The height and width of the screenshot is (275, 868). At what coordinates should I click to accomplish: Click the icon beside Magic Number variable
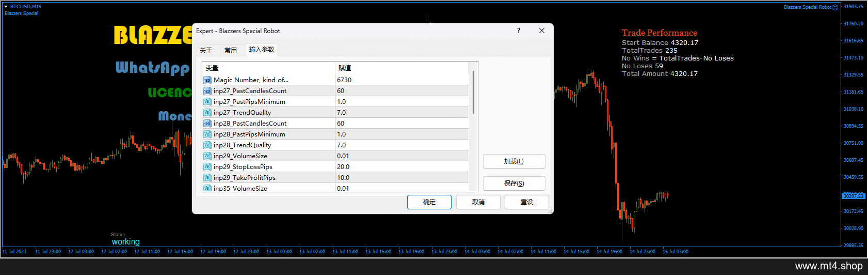coord(207,80)
